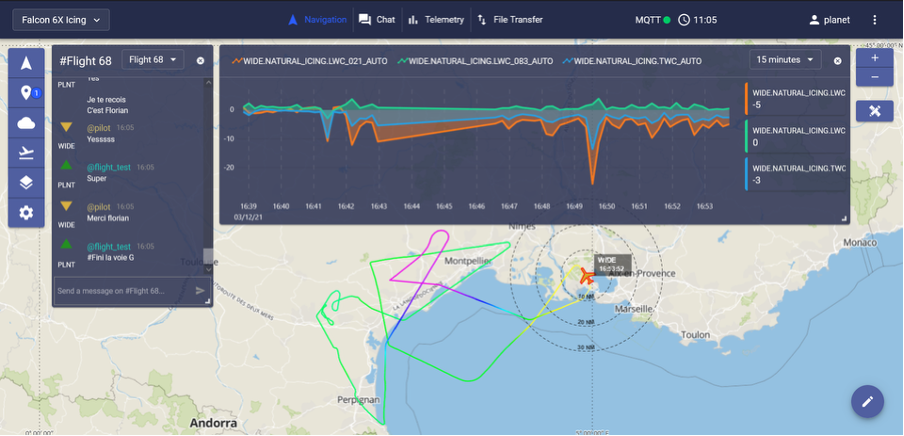Viewport: 904px width, 436px height.
Task: Click the message input field for #Flight 68
Action: (x=124, y=291)
